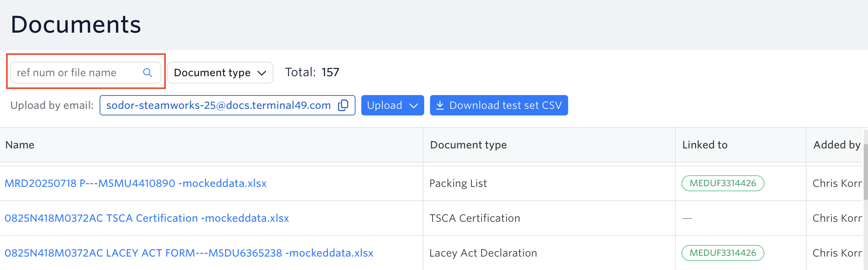Open the MRD20250718 packing list file
This screenshot has height=270, width=868.
136,183
